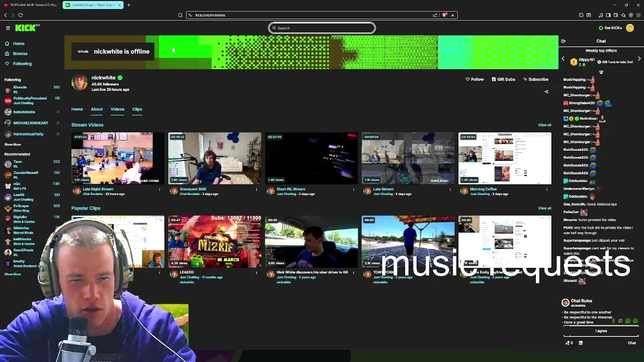Click the share icon below Subscribe

pyautogui.click(x=546, y=92)
